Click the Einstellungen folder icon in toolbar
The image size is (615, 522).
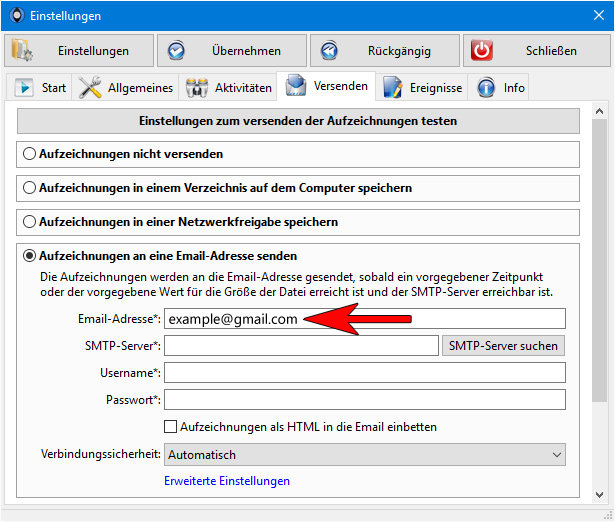click(x=22, y=50)
